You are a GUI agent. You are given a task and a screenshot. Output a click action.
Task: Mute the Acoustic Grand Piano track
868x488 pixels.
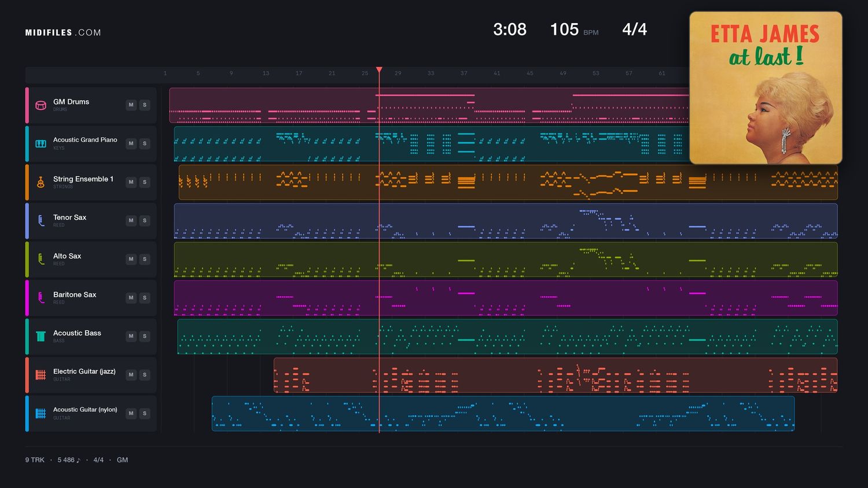(x=131, y=143)
